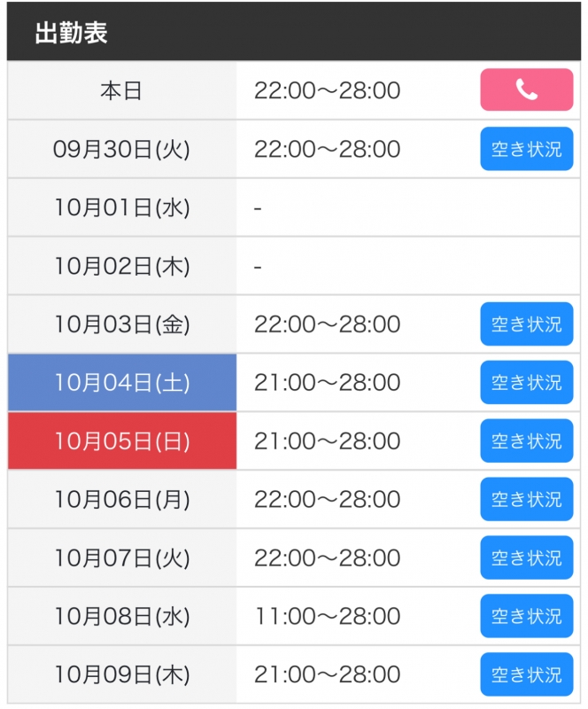Select the 10月09日(木) date label

(x=122, y=675)
